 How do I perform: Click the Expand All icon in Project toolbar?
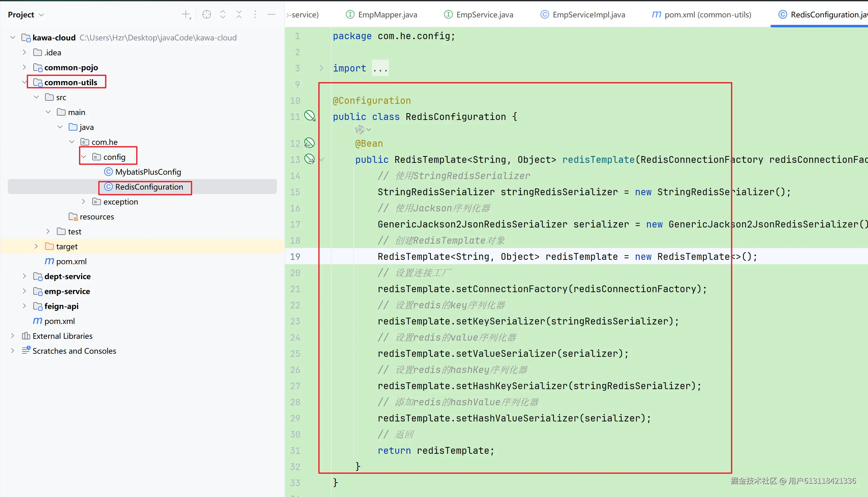tap(223, 14)
